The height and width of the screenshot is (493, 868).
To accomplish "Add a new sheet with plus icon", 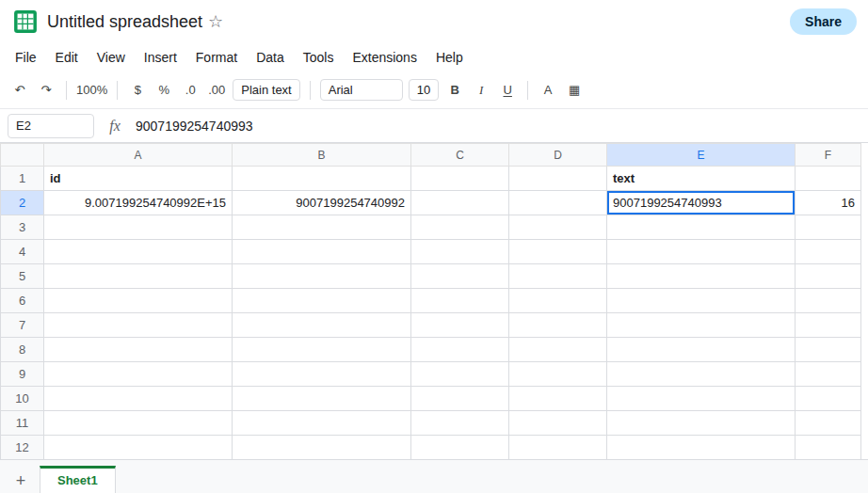I will (x=21, y=480).
